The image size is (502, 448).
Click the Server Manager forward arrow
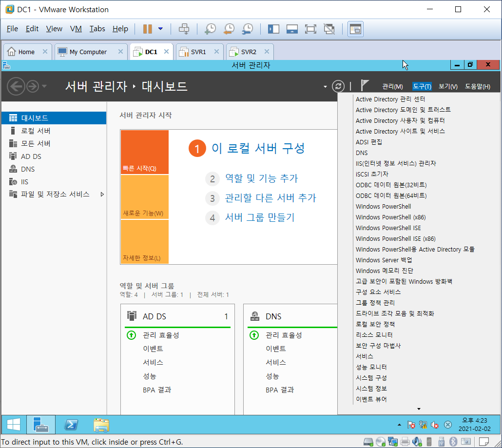pos(33,86)
